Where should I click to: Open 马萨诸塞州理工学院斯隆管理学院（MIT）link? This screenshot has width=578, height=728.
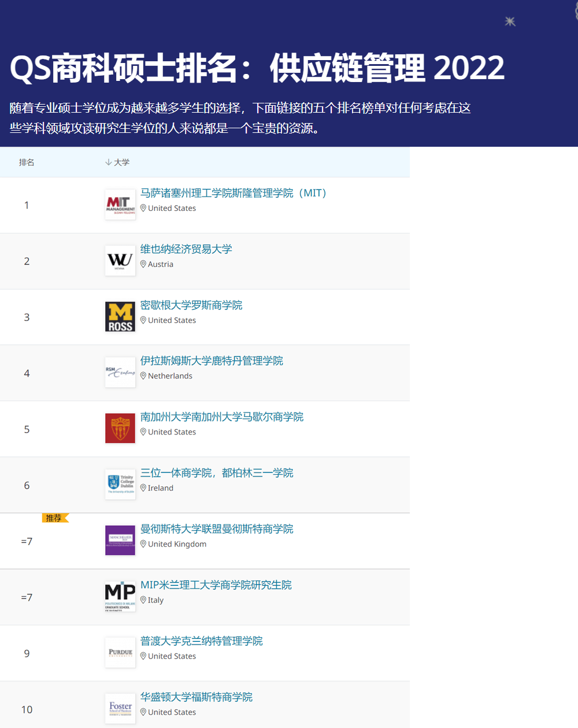(236, 193)
